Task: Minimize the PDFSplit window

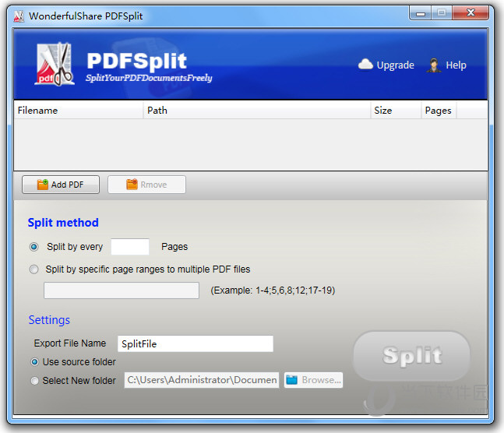Action: (x=420, y=13)
